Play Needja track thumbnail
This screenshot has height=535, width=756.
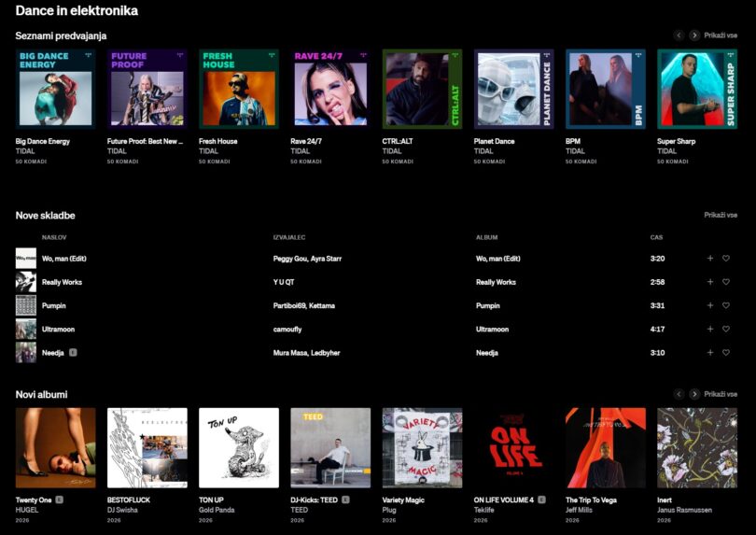(25, 353)
